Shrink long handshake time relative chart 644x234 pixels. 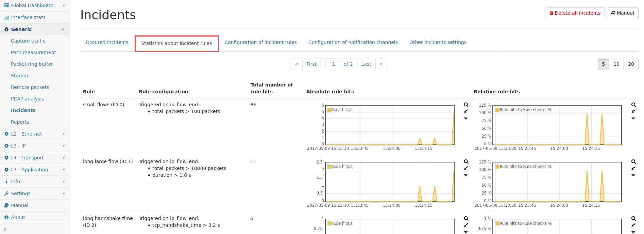[x=633, y=225]
